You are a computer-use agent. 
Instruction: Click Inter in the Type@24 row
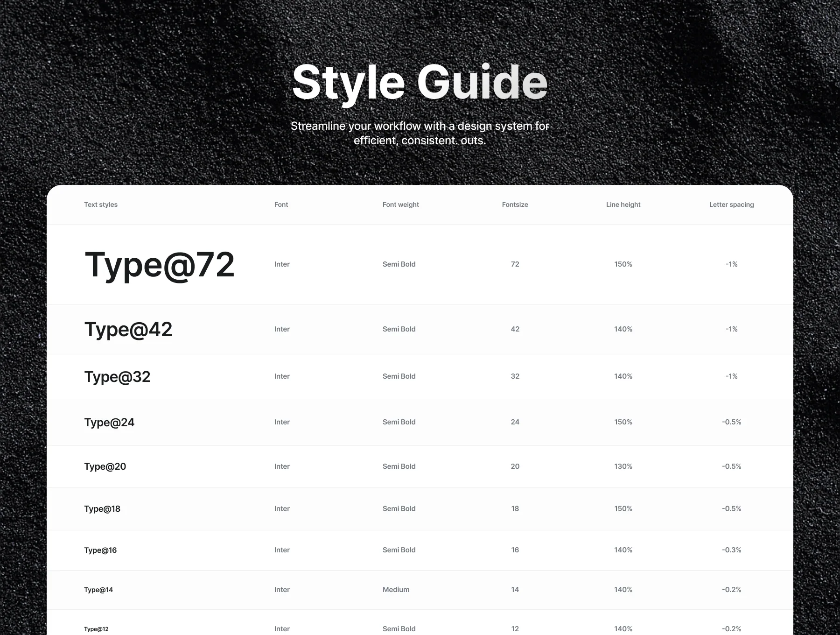pyautogui.click(x=282, y=422)
